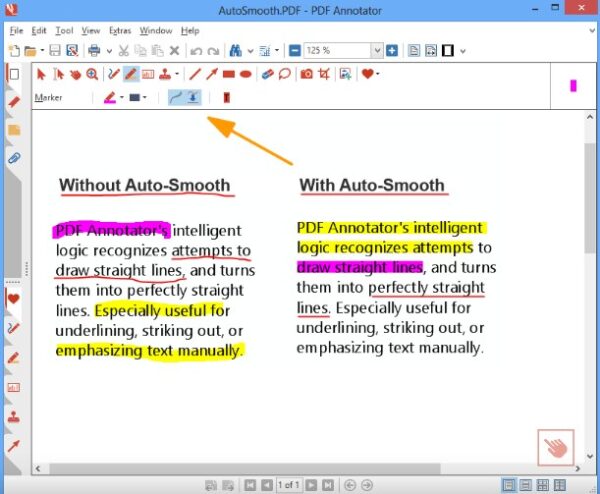The width and height of the screenshot is (600, 494).
Task: Click the Print icon
Action: [94, 51]
